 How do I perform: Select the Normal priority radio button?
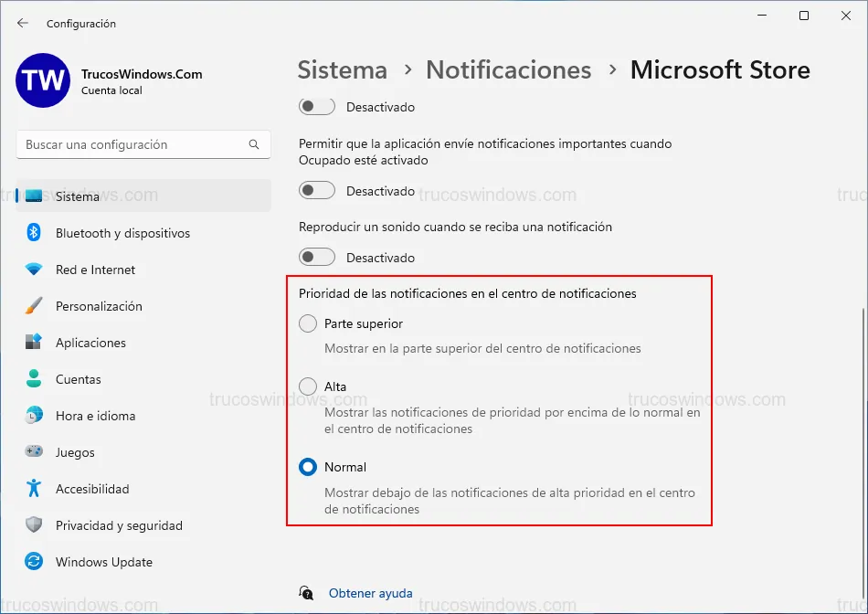(308, 467)
